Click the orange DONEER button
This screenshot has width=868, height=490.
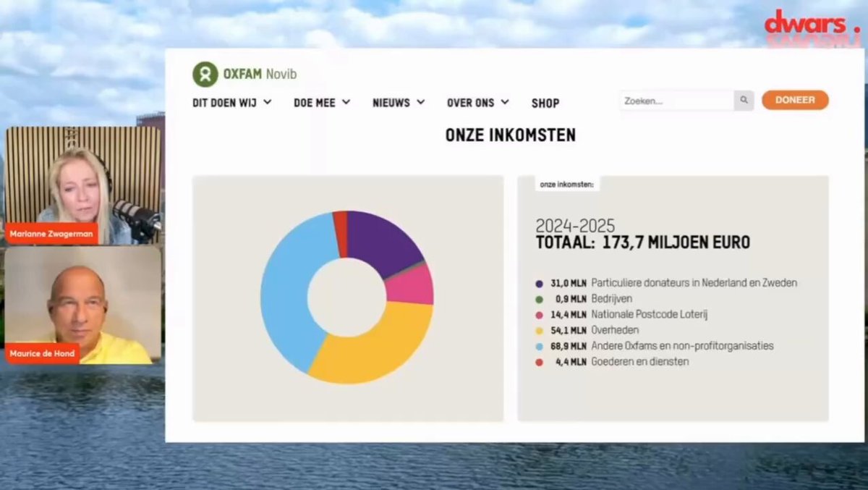(795, 100)
